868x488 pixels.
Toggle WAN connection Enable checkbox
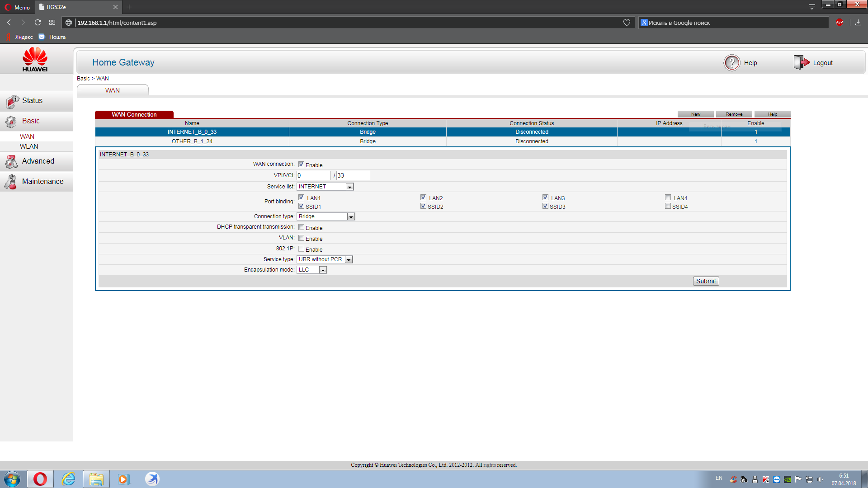click(x=301, y=164)
